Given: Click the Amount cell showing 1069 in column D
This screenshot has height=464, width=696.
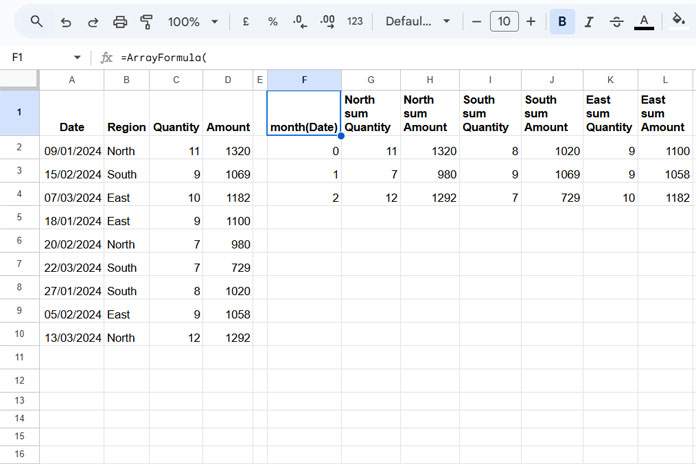Looking at the screenshot, I should (228, 171).
